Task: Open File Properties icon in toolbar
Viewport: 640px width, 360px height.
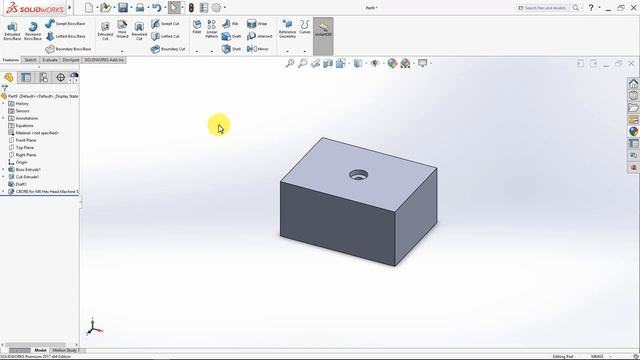Action: (204, 7)
